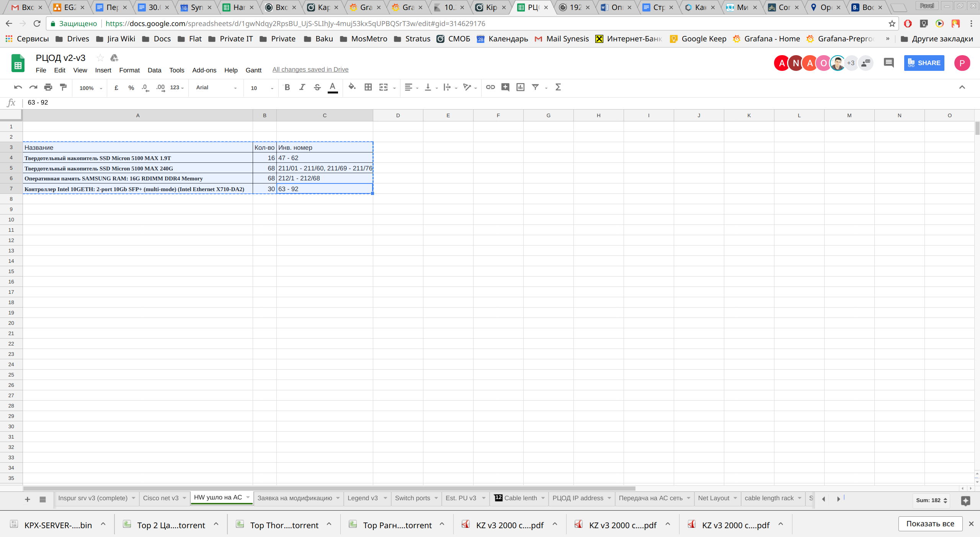Bookmark this page with star icon
The height and width of the screenshot is (537, 980).
click(x=892, y=24)
